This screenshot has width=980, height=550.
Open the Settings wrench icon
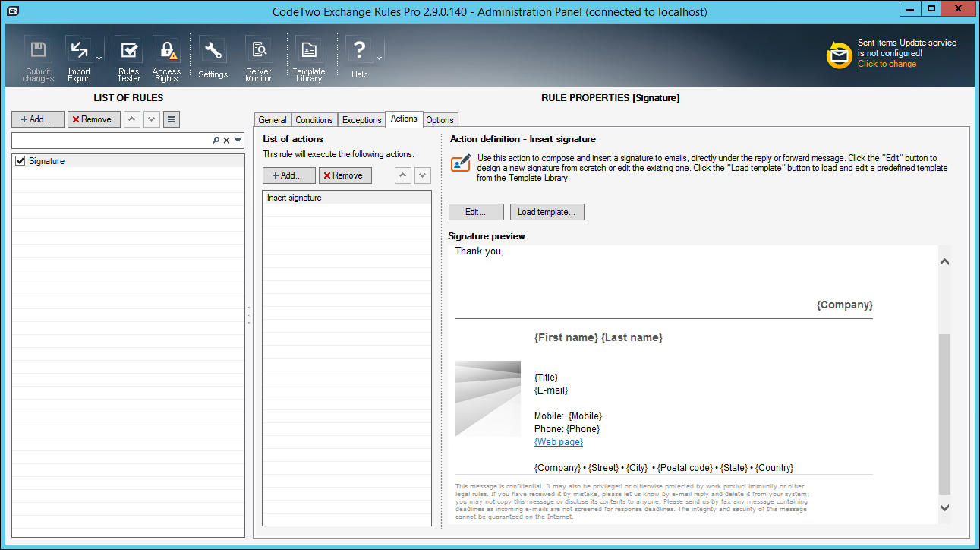(x=213, y=58)
